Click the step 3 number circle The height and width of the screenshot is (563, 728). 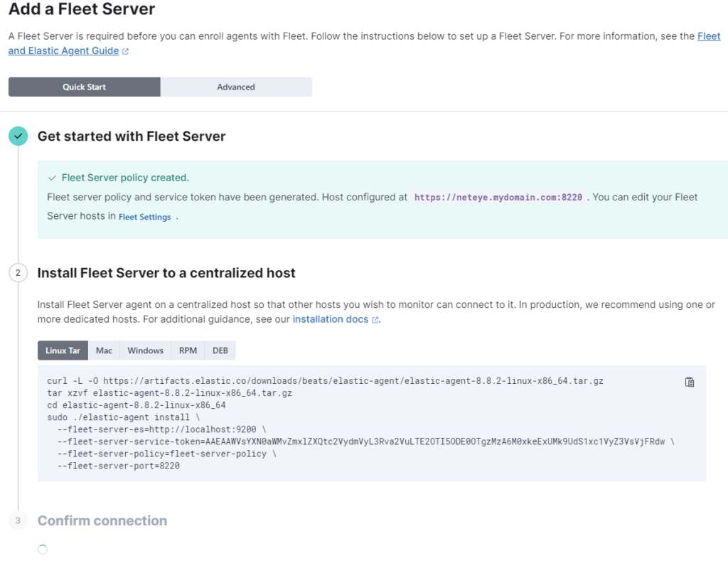18,520
